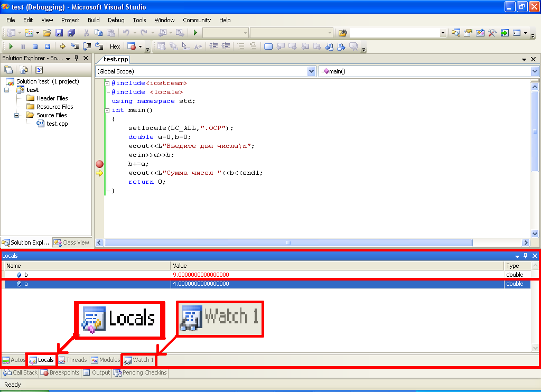Click the Save All icon

71,33
